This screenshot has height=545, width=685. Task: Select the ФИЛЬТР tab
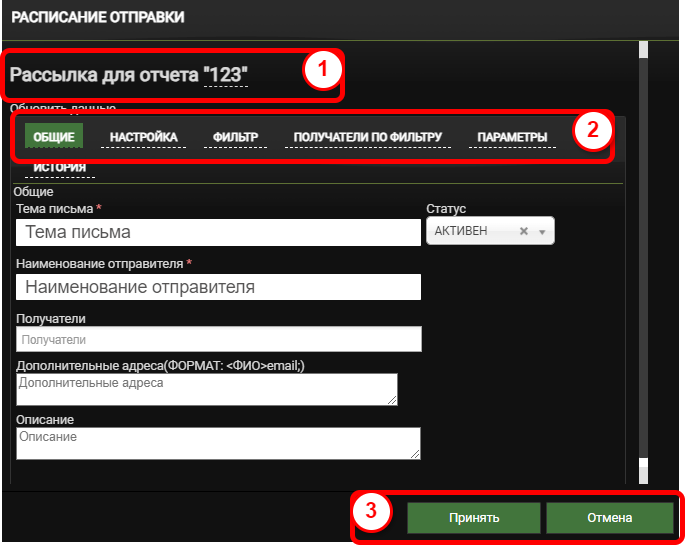click(x=235, y=137)
